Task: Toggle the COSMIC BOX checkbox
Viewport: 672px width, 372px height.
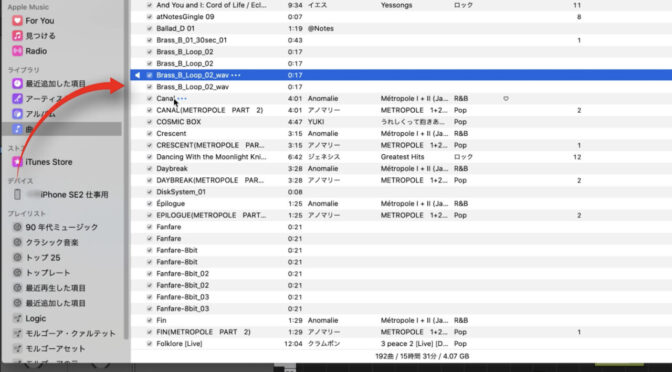Action: [149, 122]
